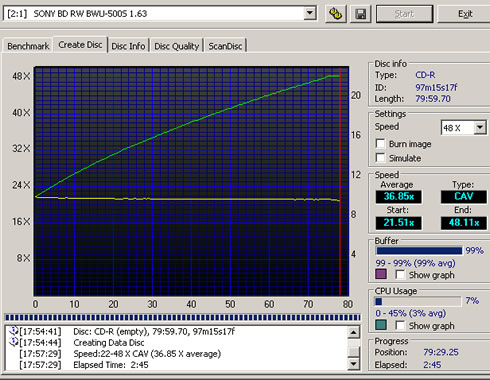The height and width of the screenshot is (380, 490).
Task: Click the log icon at 17:54:44
Action: 14,342
